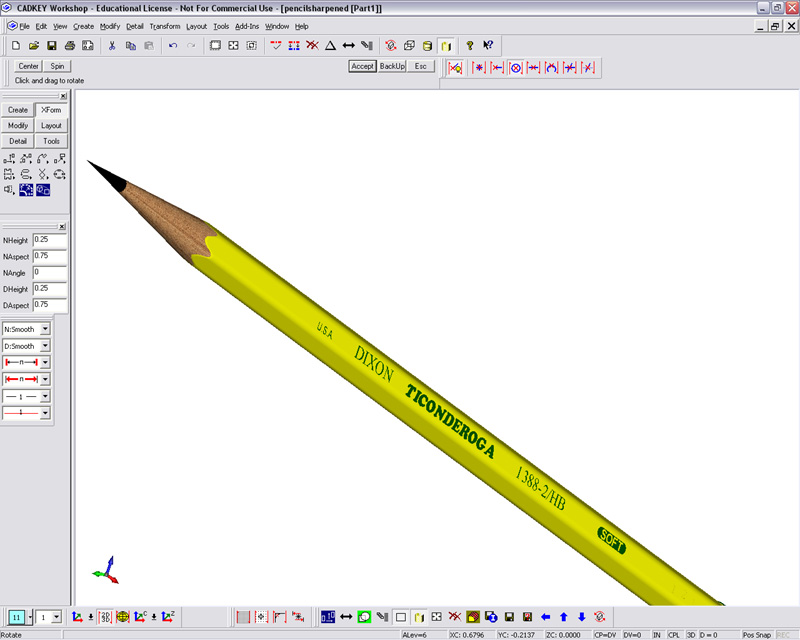The image size is (800, 640).
Task: Click the open folder icon in main toolbar
Action: 33,45
